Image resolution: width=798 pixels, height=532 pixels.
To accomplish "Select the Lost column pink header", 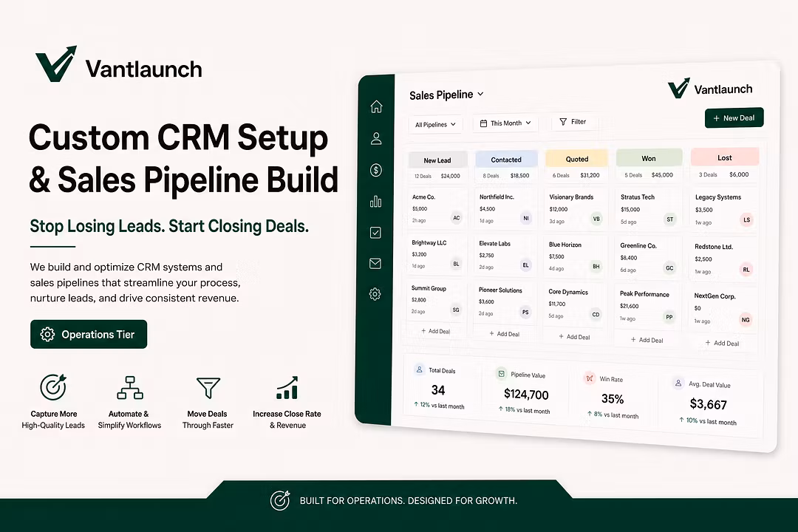I will pos(725,157).
